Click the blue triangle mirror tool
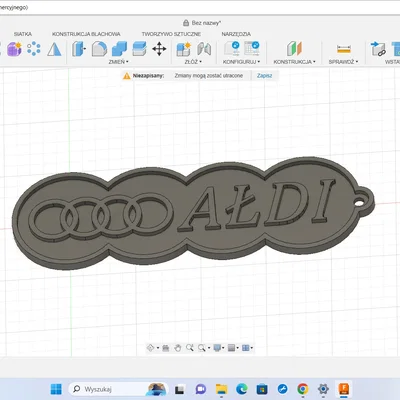The image size is (400, 400). coord(54,49)
